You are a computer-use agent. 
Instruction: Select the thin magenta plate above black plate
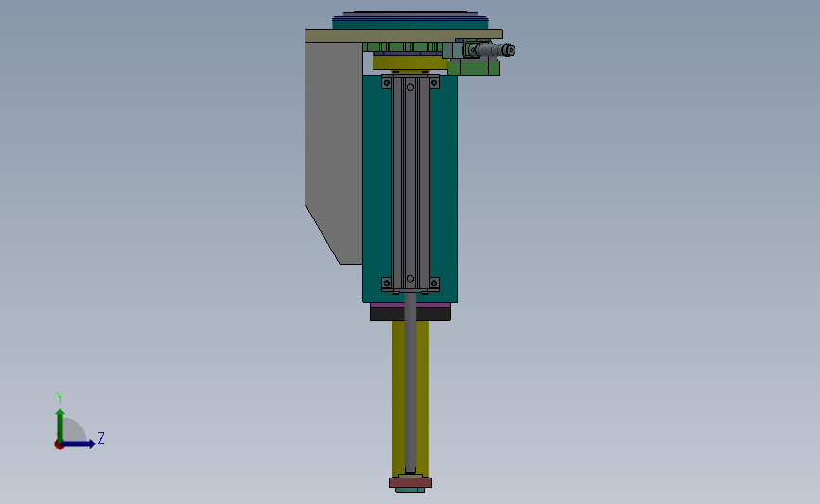(x=410, y=304)
